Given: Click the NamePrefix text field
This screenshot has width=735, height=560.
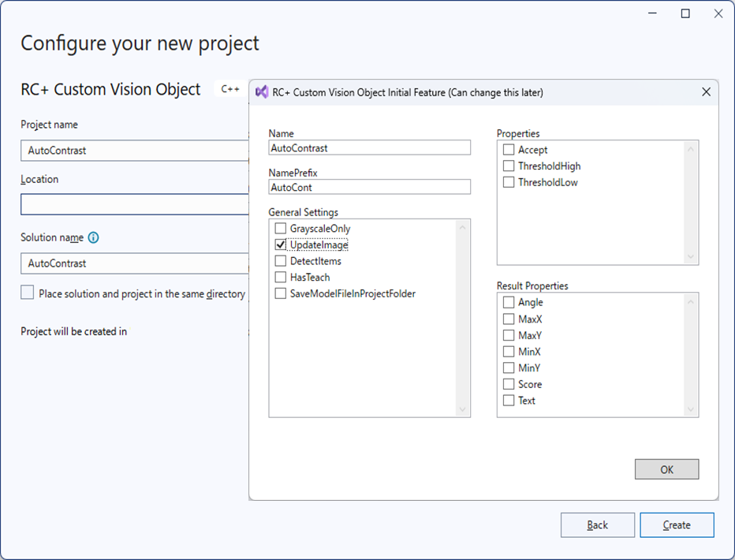Looking at the screenshot, I should pos(369,187).
